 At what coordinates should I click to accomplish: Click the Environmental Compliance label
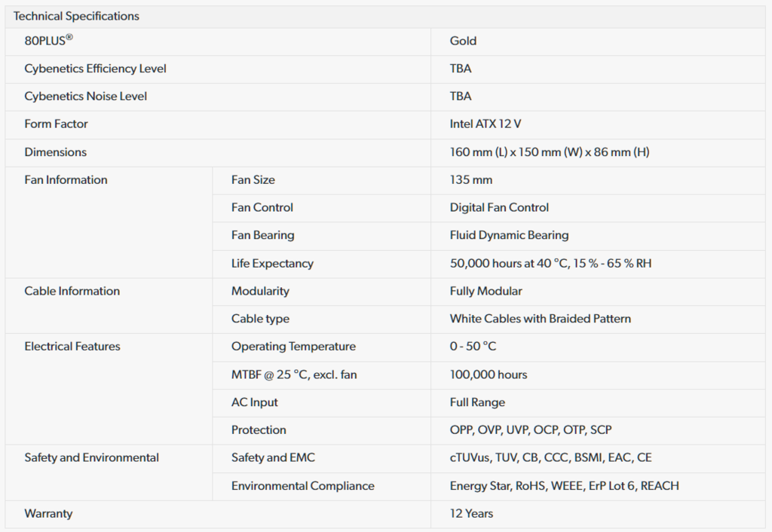click(x=302, y=486)
